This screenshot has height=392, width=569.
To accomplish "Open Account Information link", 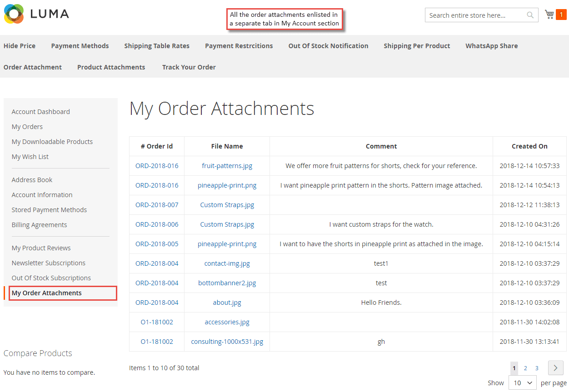I will pyautogui.click(x=42, y=195).
